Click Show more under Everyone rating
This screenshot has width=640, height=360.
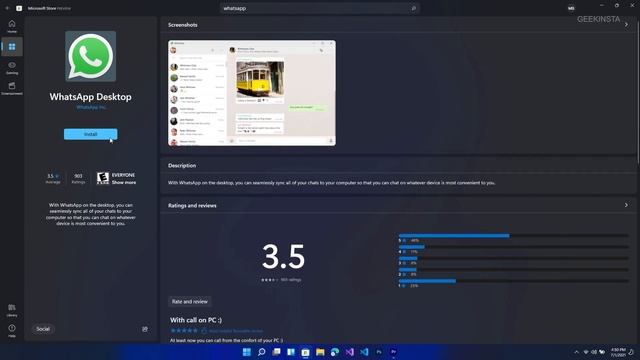[x=124, y=182]
